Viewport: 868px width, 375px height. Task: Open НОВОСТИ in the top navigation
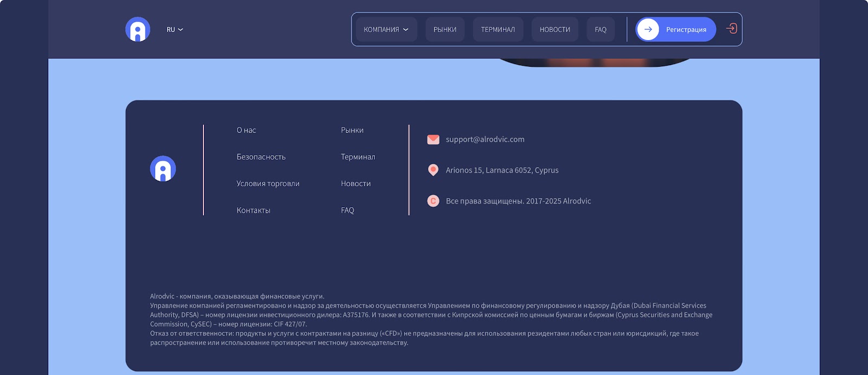(555, 29)
